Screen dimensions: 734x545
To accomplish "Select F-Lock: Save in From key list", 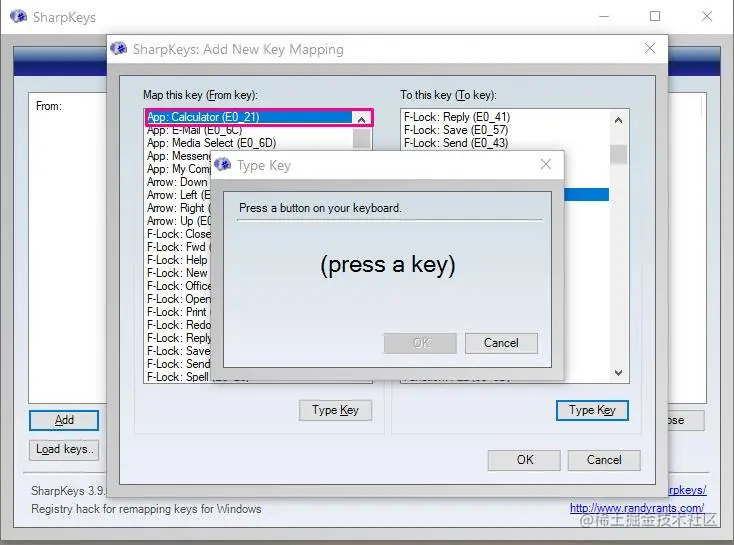I will pos(178,351).
